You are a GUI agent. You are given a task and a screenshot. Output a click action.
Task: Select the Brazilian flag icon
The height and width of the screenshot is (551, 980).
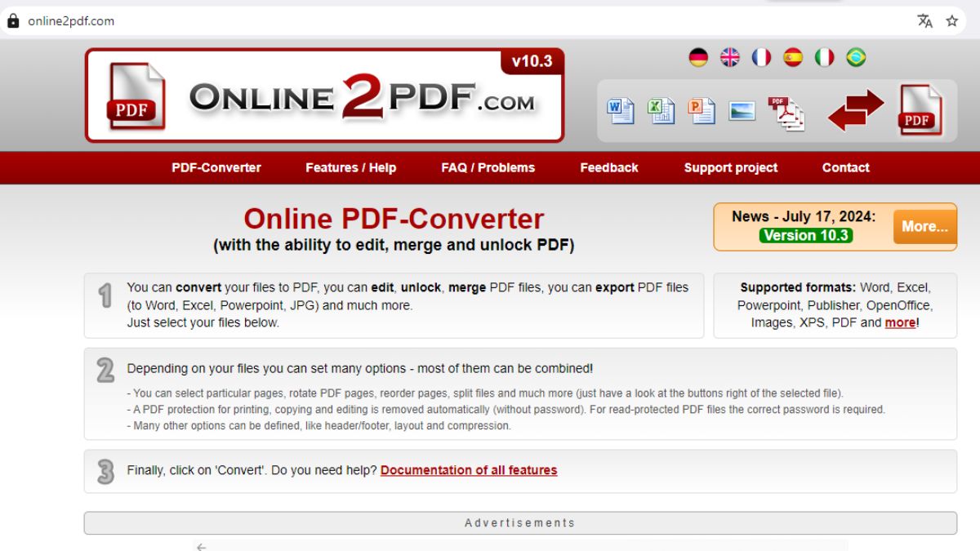[856, 57]
